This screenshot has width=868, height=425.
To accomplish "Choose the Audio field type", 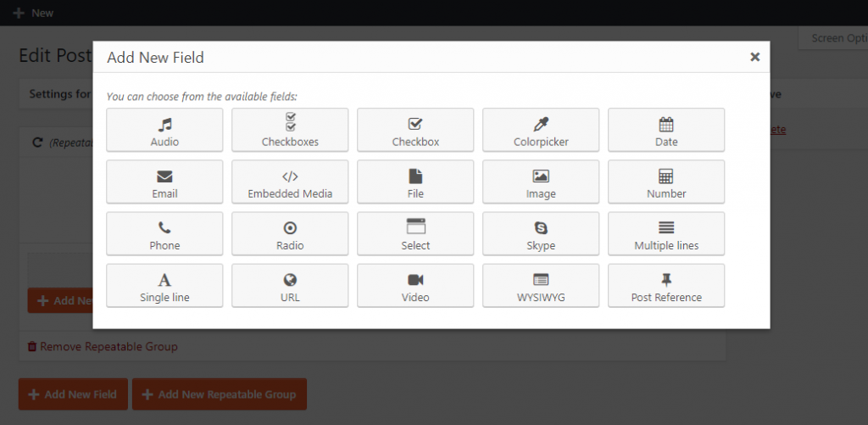I will tap(164, 131).
